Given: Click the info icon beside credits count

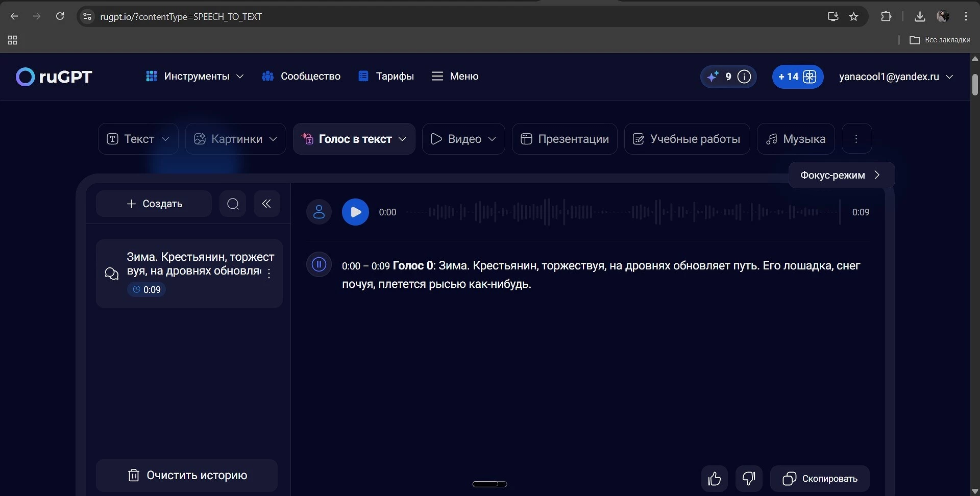Looking at the screenshot, I should coord(745,77).
